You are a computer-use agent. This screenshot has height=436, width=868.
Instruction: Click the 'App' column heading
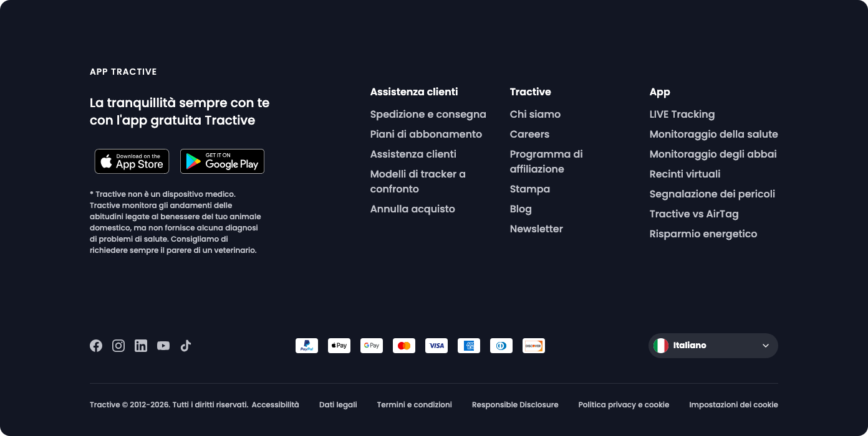(x=660, y=92)
